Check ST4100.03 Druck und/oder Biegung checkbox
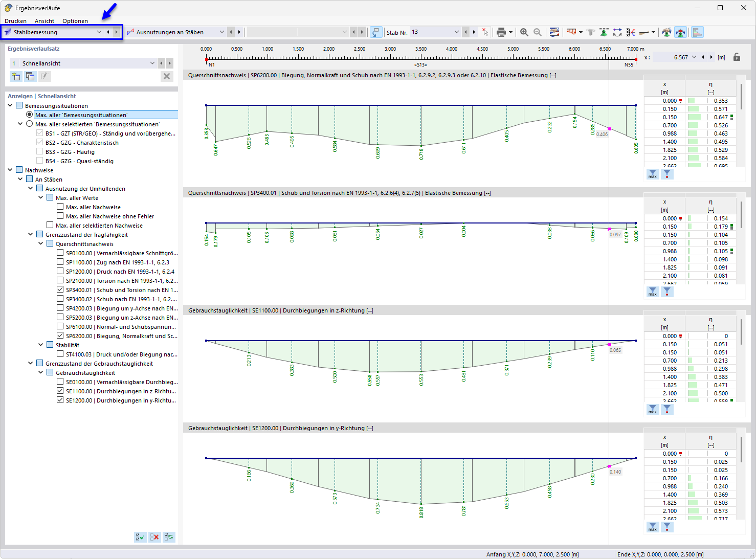Screen dimensions: 756x559 (x=60, y=354)
